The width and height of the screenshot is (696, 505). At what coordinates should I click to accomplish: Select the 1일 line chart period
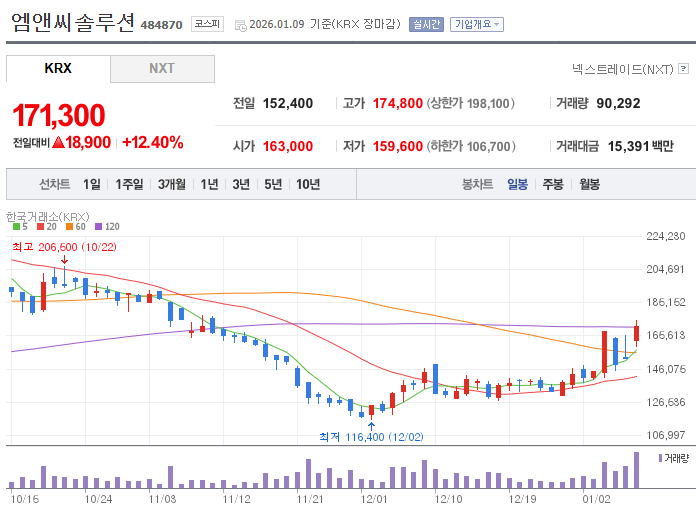click(x=92, y=184)
